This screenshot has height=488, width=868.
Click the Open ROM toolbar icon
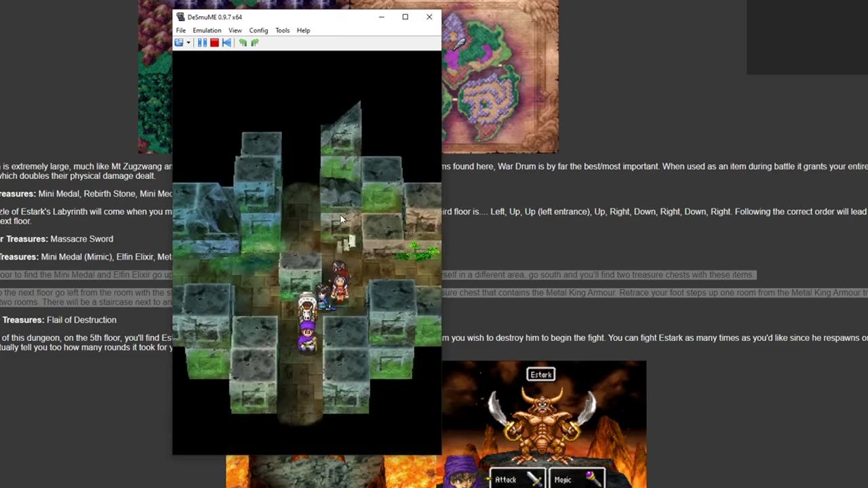[179, 43]
